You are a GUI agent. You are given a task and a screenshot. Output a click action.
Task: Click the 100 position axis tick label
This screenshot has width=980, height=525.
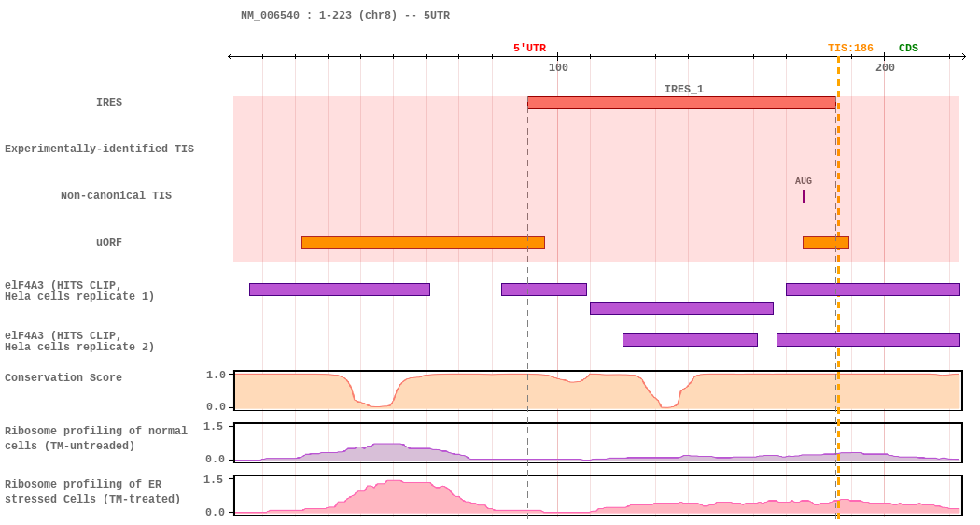click(x=558, y=67)
